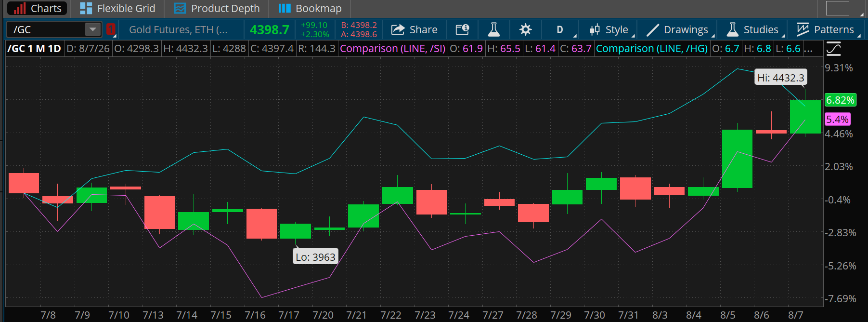Image resolution: width=868 pixels, height=322 pixels.
Task: Click the green 6.82% axis label
Action: coord(840,100)
